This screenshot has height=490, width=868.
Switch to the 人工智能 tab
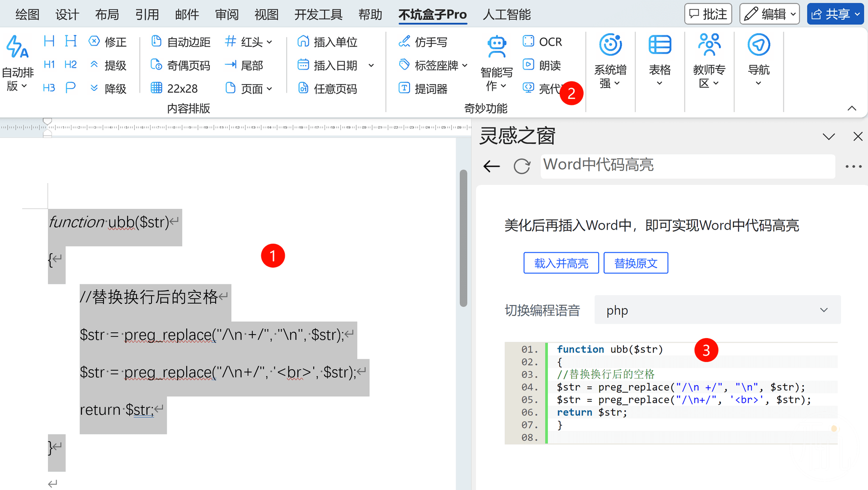tap(507, 14)
